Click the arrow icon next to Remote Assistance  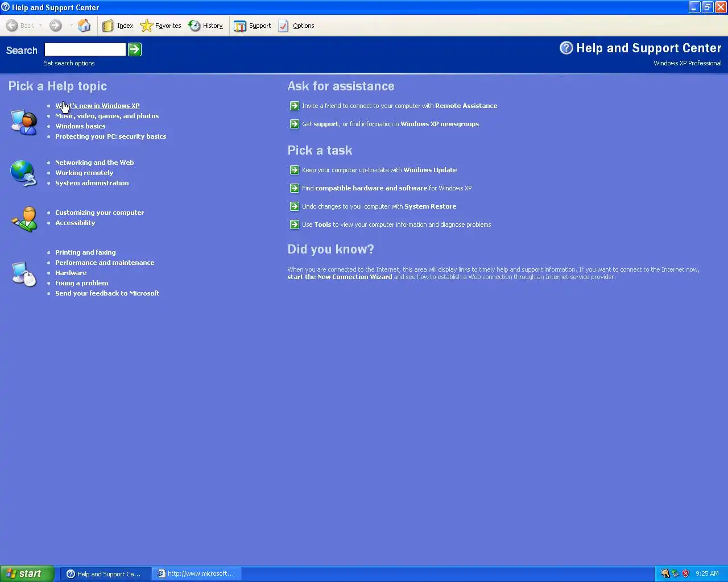click(x=295, y=106)
